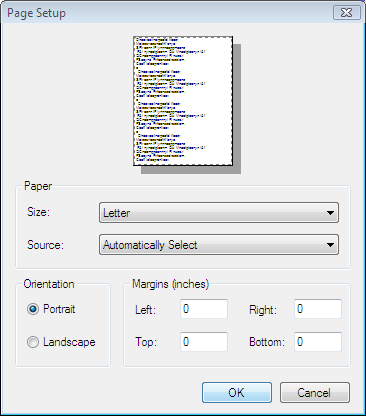Click into the Bottom margin field

(318, 342)
